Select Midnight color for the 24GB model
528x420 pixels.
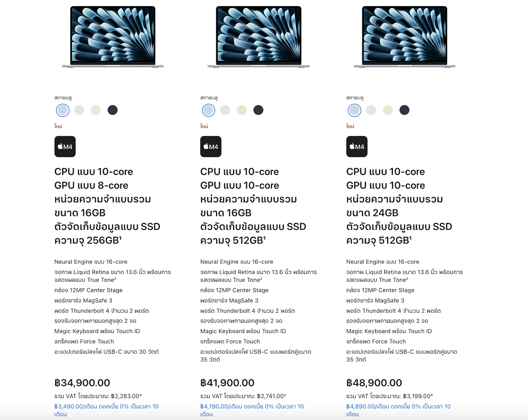pyautogui.click(x=404, y=110)
